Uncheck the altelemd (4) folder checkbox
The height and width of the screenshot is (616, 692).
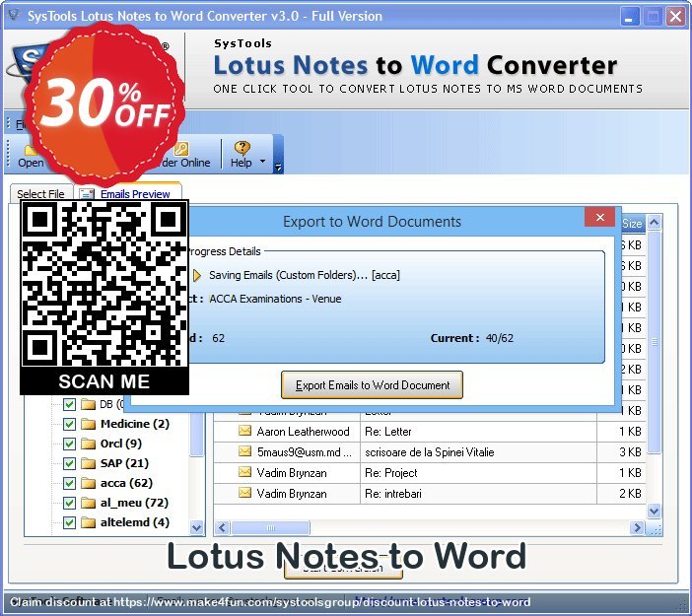click(x=69, y=522)
